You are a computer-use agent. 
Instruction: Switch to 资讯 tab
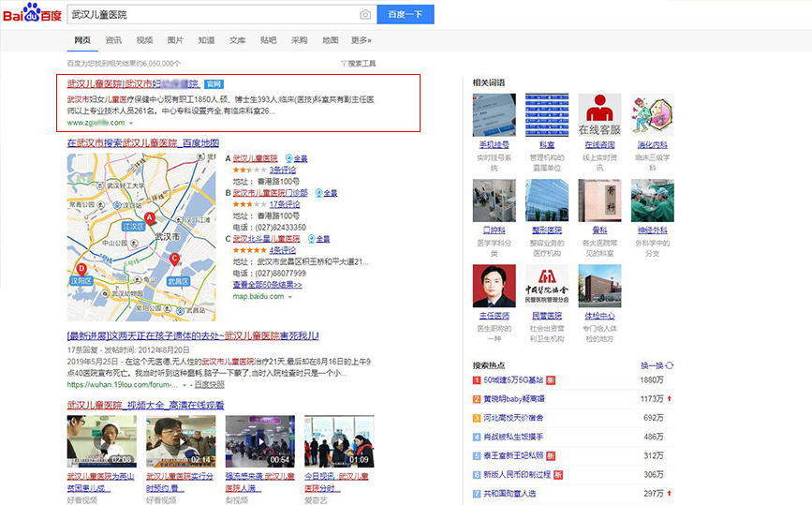coord(113,40)
